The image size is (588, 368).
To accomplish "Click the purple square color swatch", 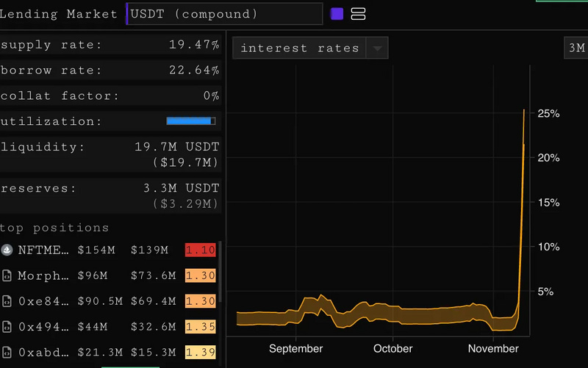I will click(337, 14).
